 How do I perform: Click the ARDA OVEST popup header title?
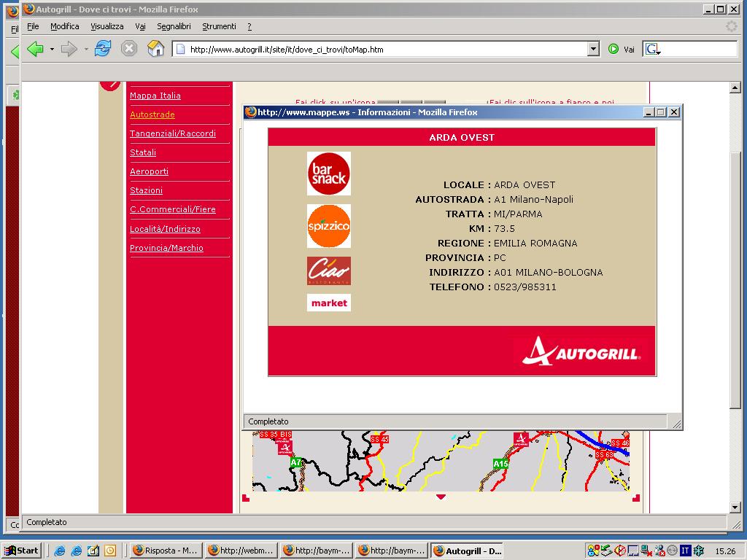462,138
